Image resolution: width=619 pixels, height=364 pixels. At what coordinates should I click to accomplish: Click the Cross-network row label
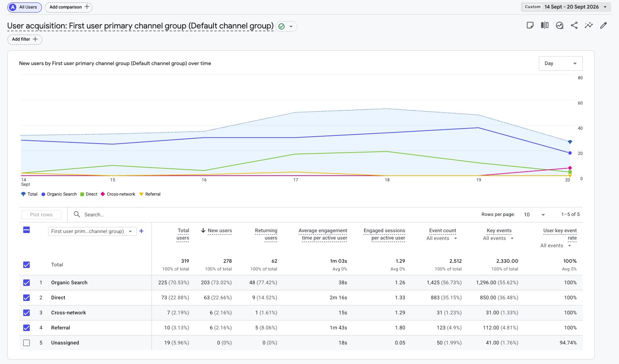click(68, 313)
